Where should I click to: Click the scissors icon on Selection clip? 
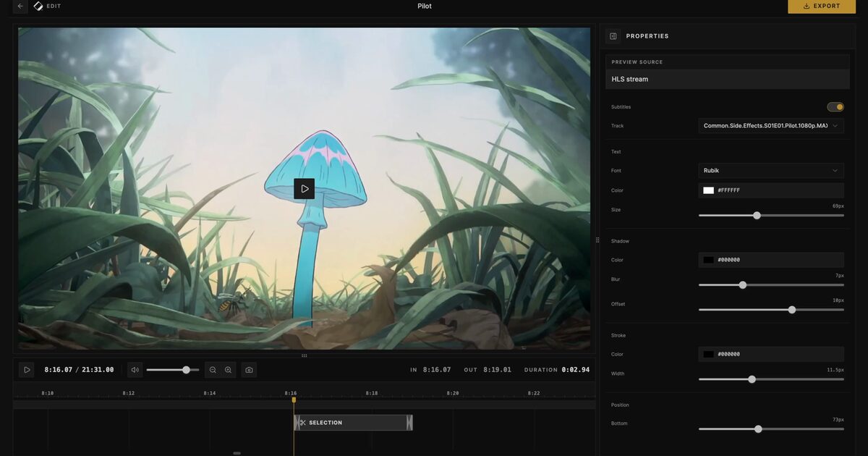[x=303, y=423]
